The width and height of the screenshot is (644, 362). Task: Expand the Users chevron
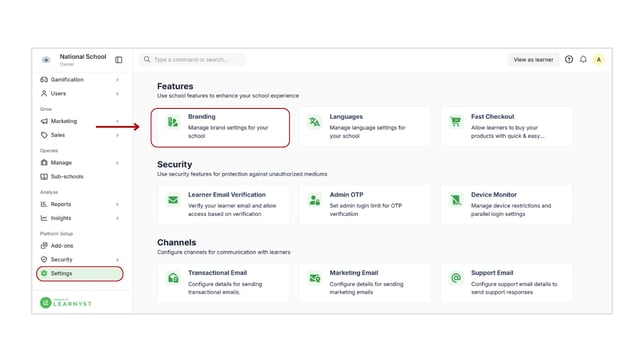(117, 94)
